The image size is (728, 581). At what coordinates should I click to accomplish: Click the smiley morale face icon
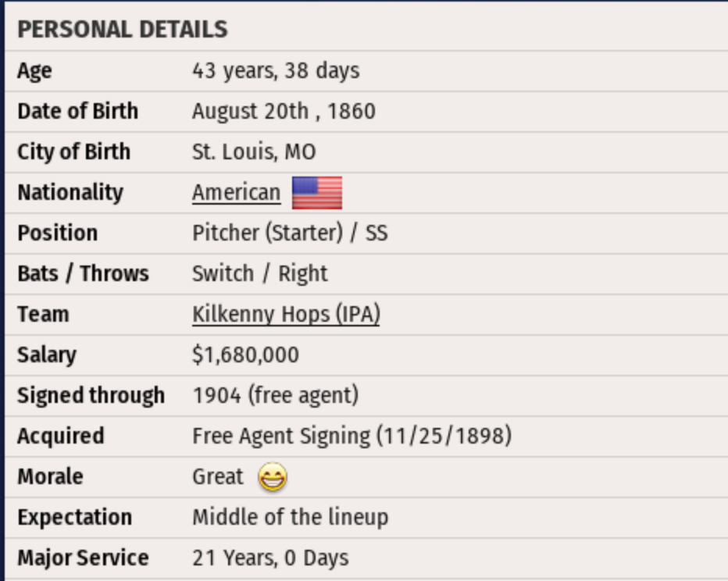point(273,477)
